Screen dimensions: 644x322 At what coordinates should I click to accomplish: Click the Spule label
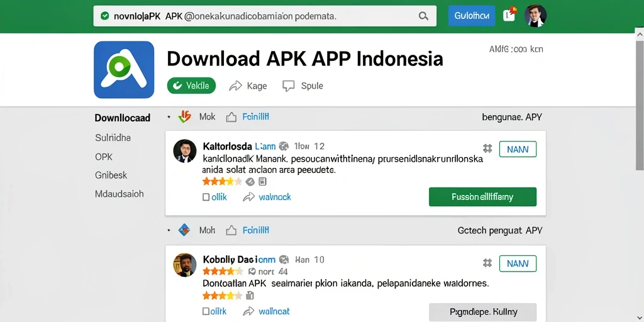pos(312,86)
